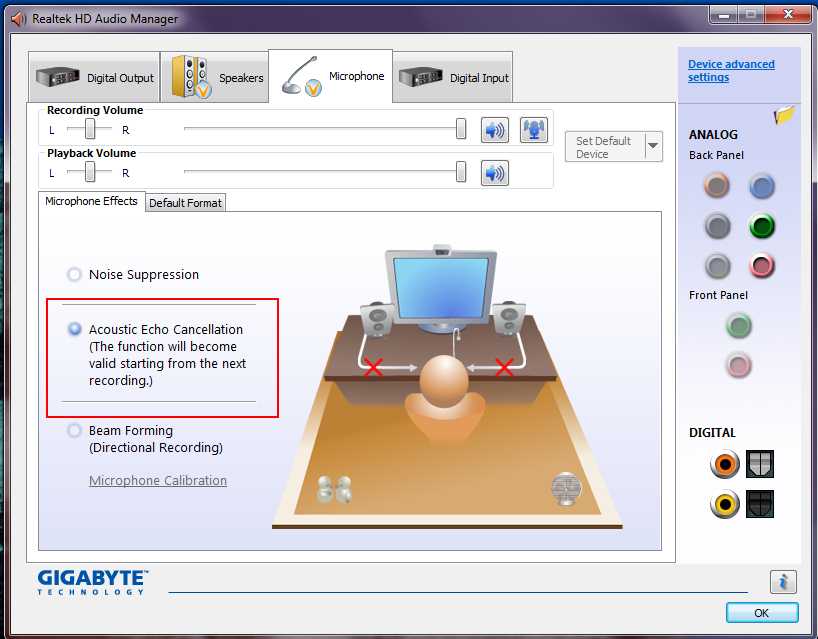Click the Playback Volume balance slider
The height and width of the screenshot is (639, 818).
tap(89, 171)
